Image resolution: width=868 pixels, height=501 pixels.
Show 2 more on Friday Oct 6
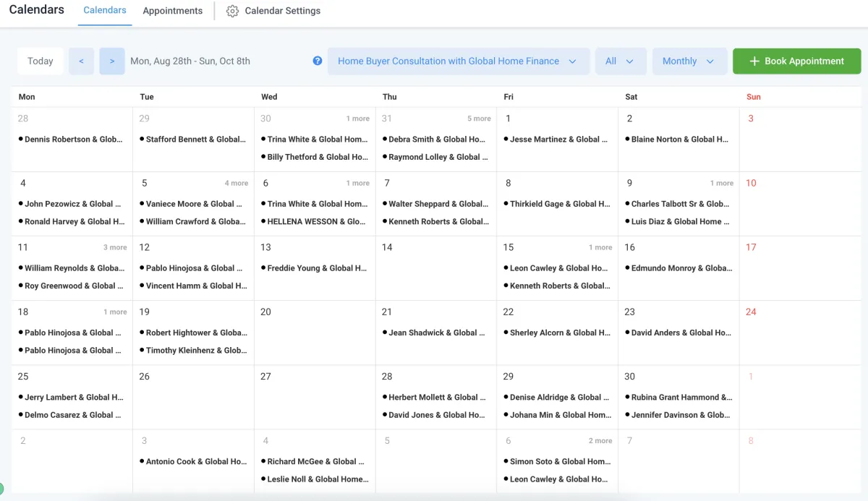[x=600, y=440]
